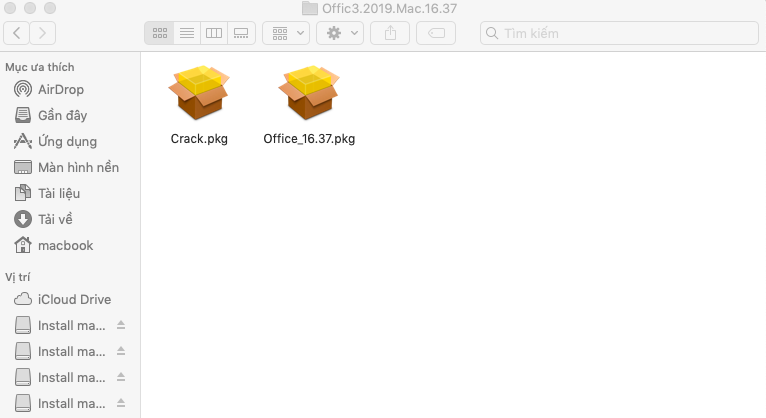The height and width of the screenshot is (418, 766).
Task: Open the third Install ma... volume
Action: (71, 377)
